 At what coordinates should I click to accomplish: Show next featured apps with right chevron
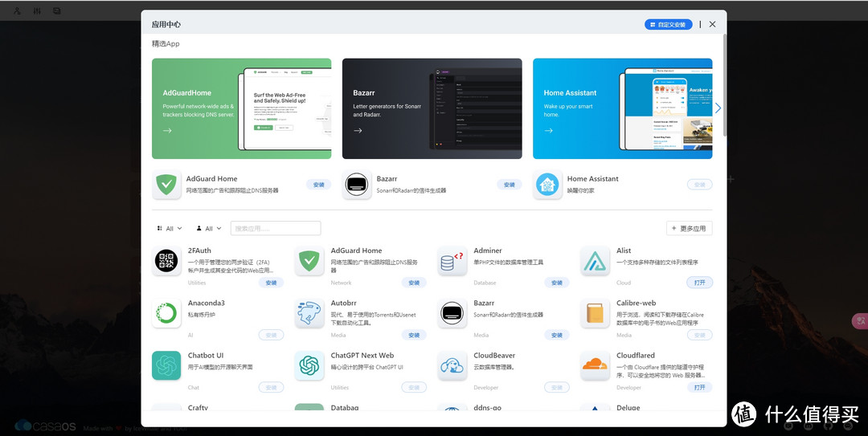click(x=718, y=108)
